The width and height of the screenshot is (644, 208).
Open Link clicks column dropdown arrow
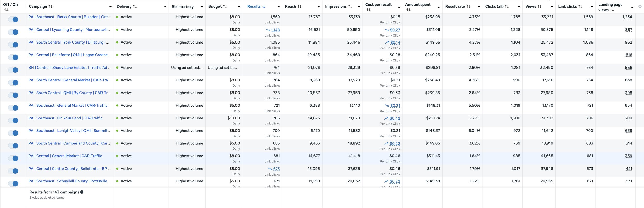592,7
